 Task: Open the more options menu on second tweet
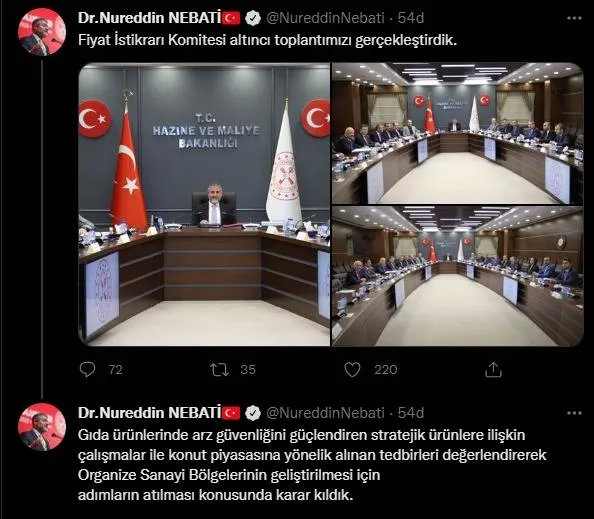(x=574, y=413)
